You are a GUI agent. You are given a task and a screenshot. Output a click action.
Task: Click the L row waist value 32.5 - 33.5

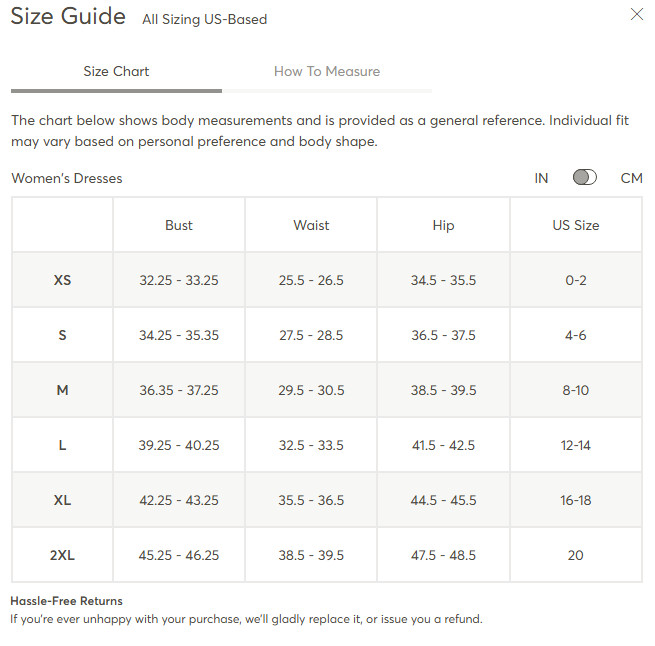point(311,445)
